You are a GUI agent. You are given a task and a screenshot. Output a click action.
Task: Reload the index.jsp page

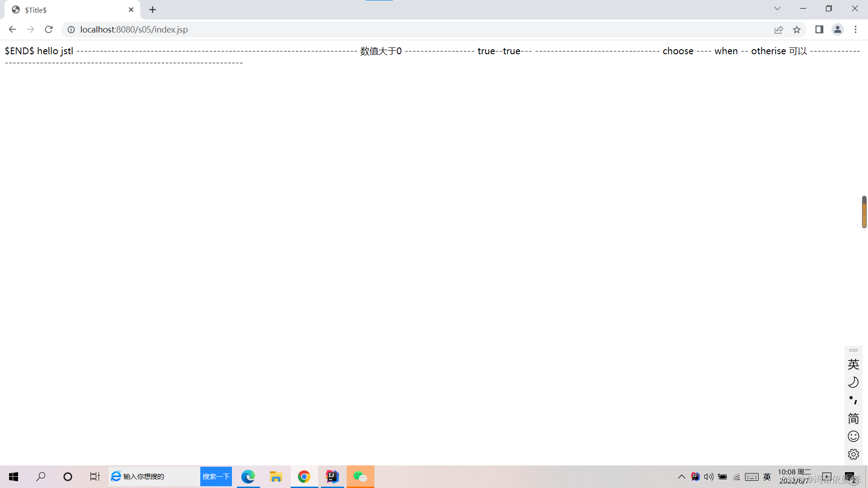[x=48, y=29]
